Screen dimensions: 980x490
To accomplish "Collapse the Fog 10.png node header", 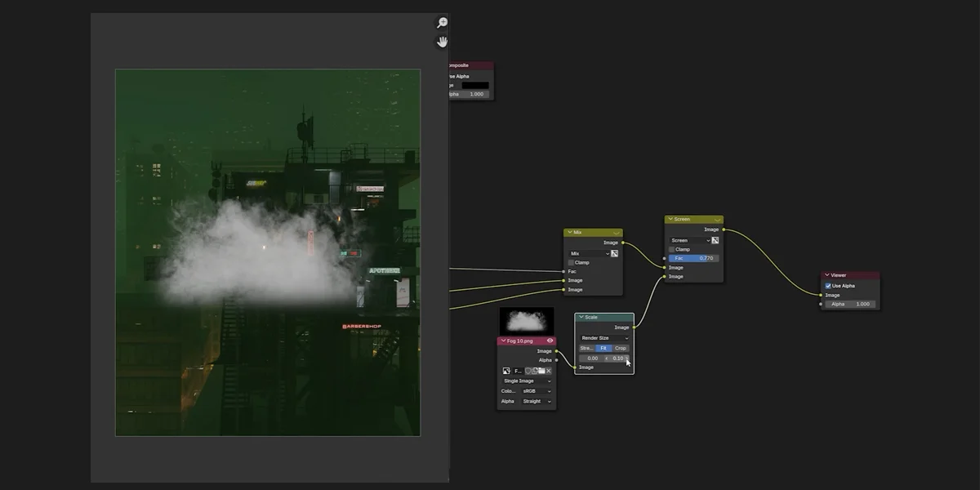I will pyautogui.click(x=504, y=341).
